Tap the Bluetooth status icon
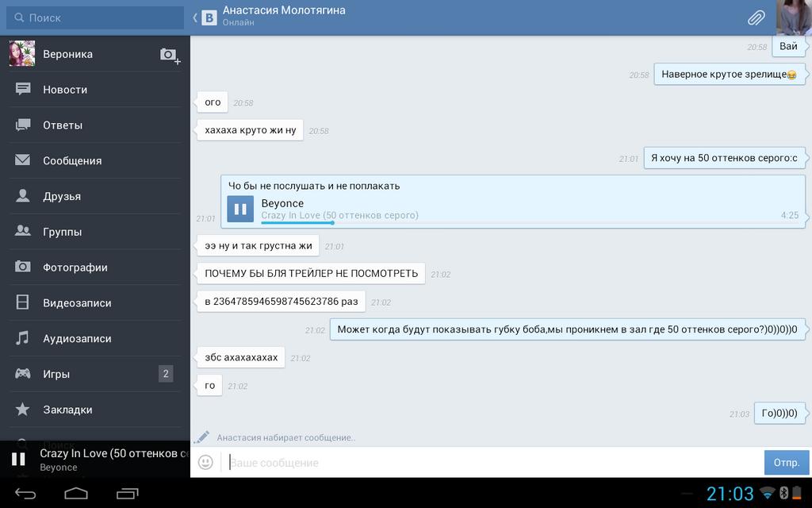 (784, 493)
